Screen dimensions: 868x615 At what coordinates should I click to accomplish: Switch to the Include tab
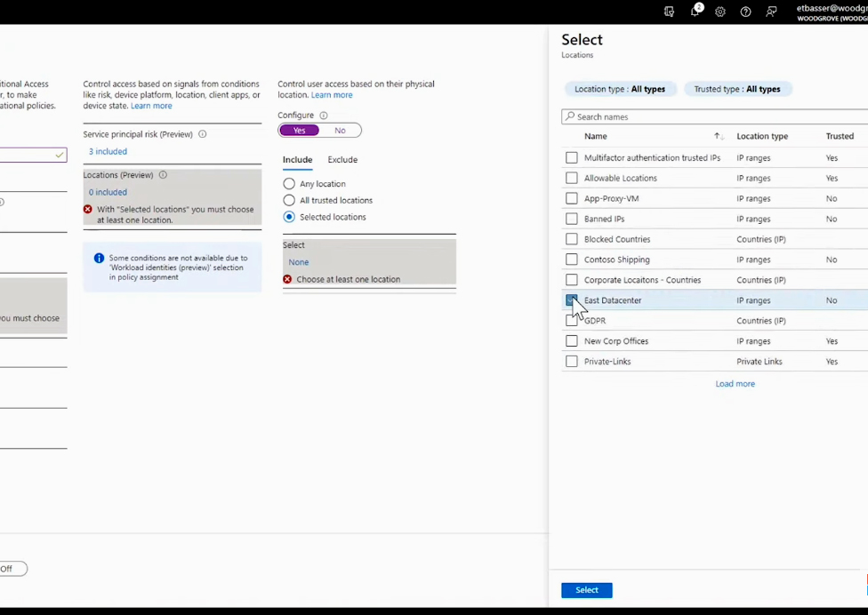[297, 159]
